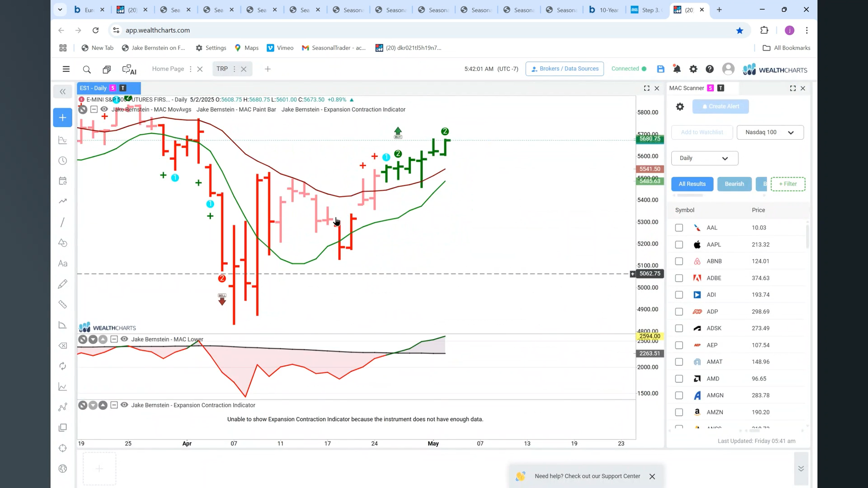Open the Nasdaq 100 watchlist dropdown
Image resolution: width=868 pixels, height=488 pixels.
click(770, 132)
